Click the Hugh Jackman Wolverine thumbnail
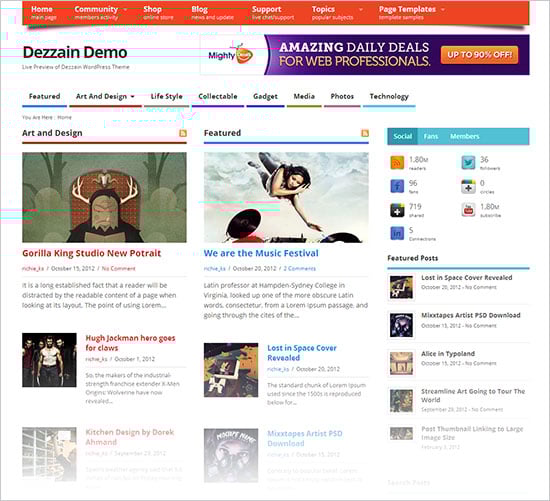550x501 pixels. tap(49, 360)
